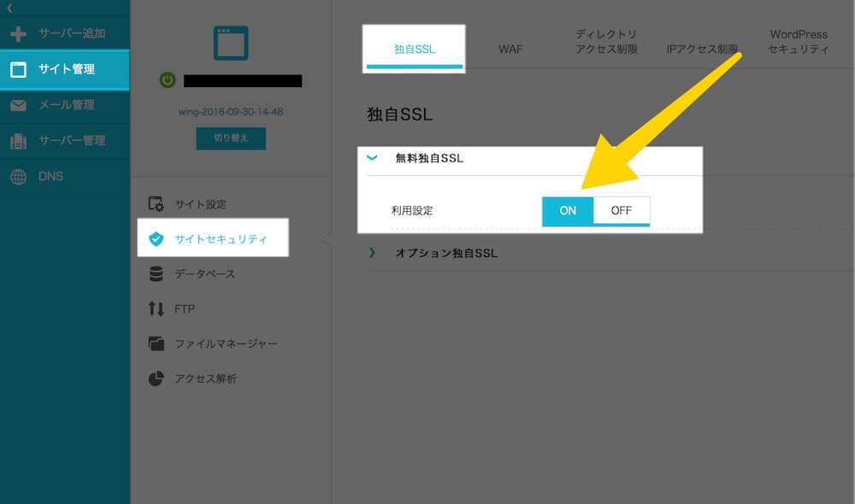Viewport: 855px width, 504px height.
Task: Turn free SSL ON
Action: (568, 211)
